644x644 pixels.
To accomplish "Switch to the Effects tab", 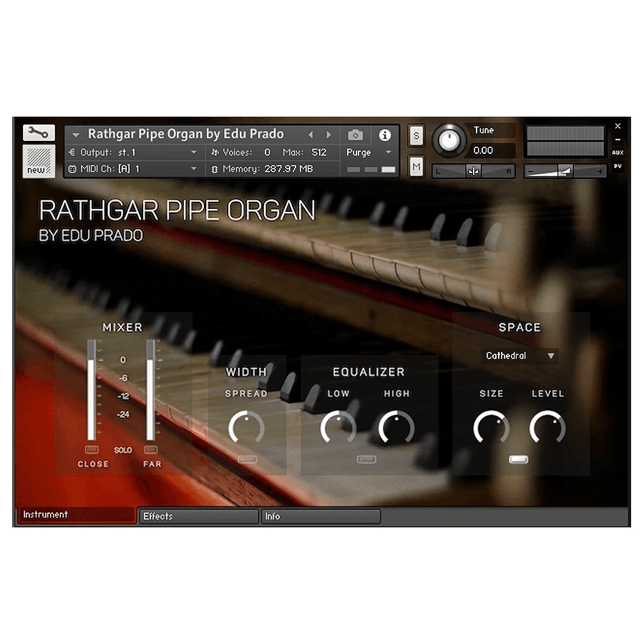I will point(199,517).
